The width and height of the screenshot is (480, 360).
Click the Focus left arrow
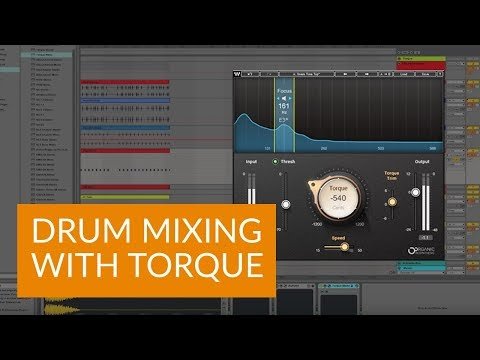(x=278, y=98)
